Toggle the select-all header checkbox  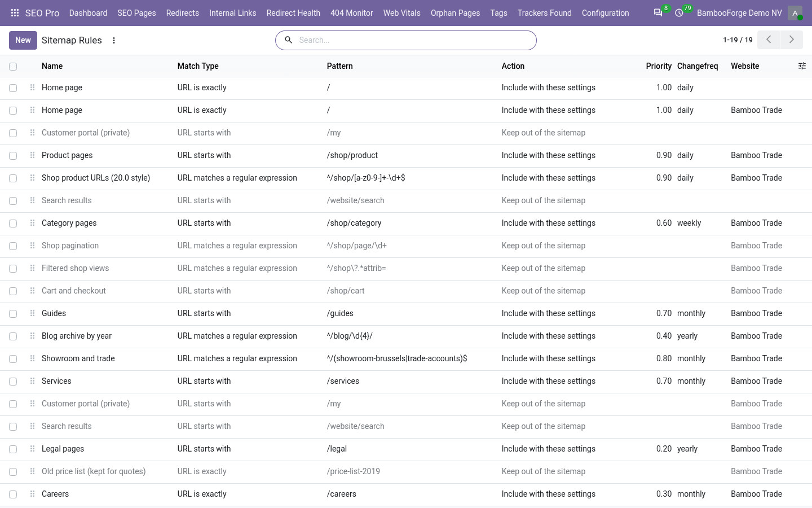[x=13, y=66]
